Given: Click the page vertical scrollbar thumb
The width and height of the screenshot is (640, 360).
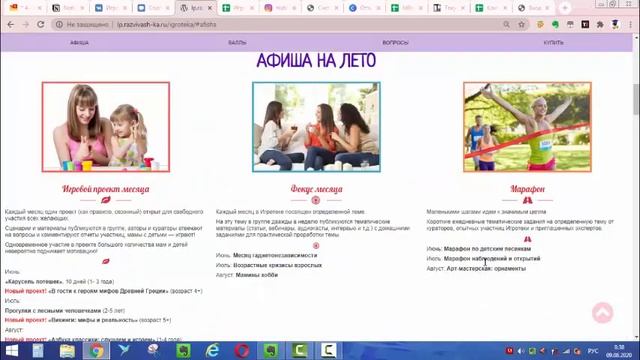Looking at the screenshot, I should pos(636,99).
